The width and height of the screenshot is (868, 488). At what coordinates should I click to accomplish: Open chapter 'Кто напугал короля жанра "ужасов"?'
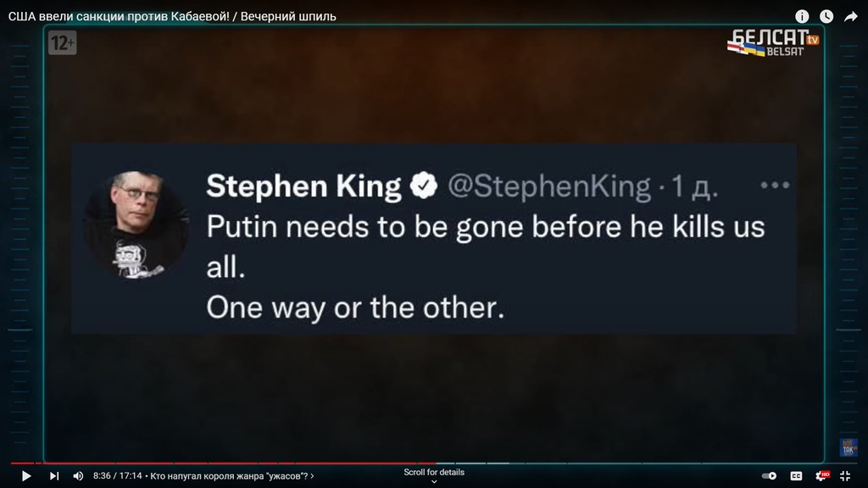pyautogui.click(x=232, y=476)
